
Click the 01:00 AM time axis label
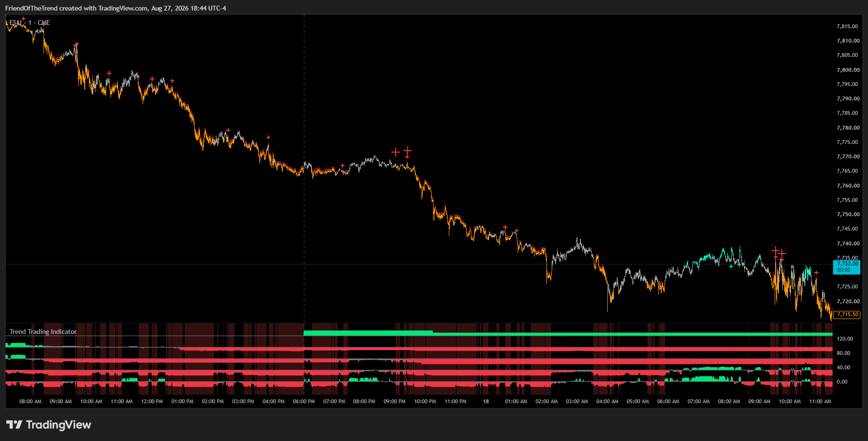click(516, 401)
